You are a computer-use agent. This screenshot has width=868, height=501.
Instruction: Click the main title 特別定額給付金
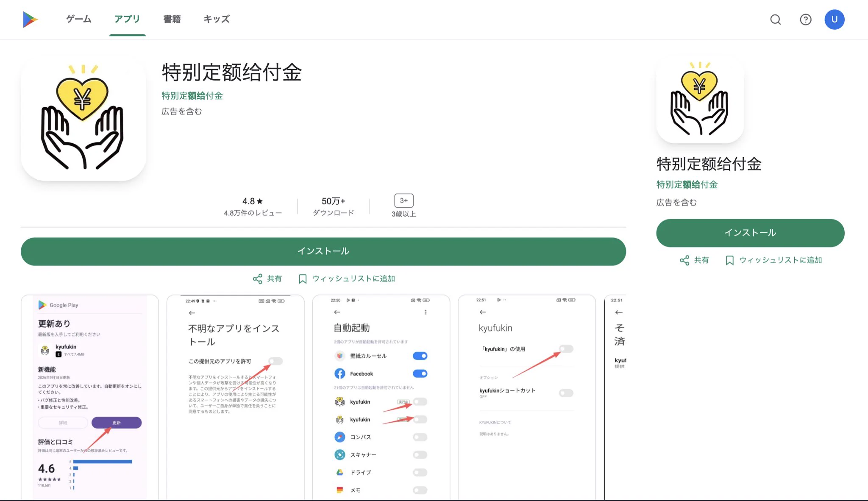232,72
